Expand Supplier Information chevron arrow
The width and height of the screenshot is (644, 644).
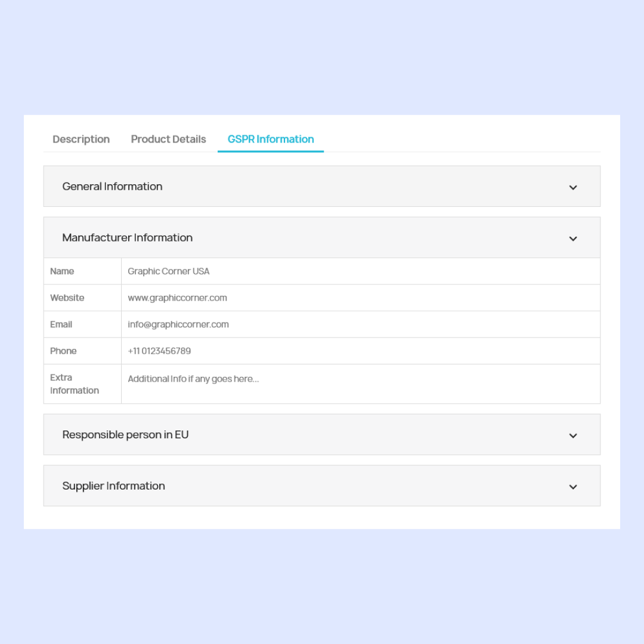pos(573,487)
